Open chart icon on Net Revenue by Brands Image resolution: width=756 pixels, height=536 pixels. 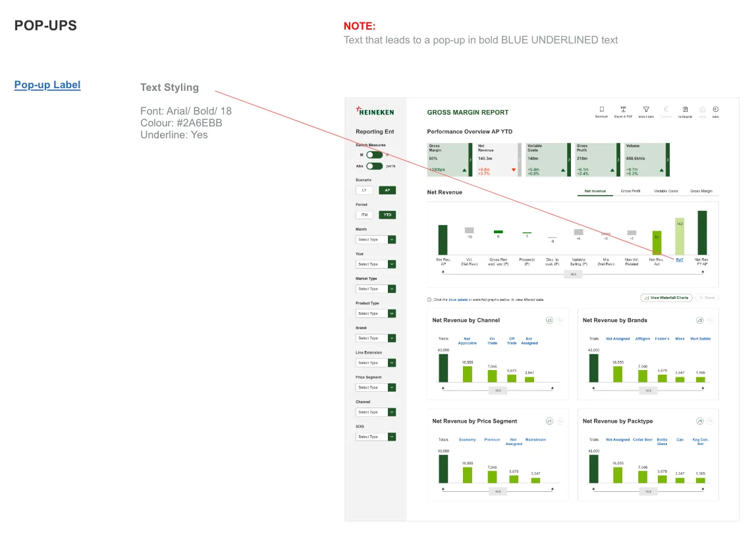coord(699,320)
